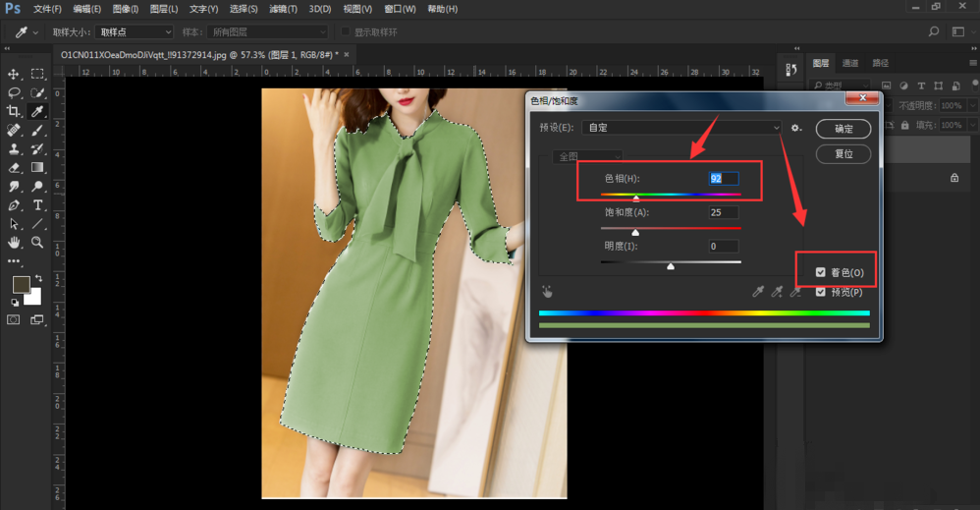Open the 滤镜(T) filter menu
The height and width of the screenshot is (510, 980).
283,9
